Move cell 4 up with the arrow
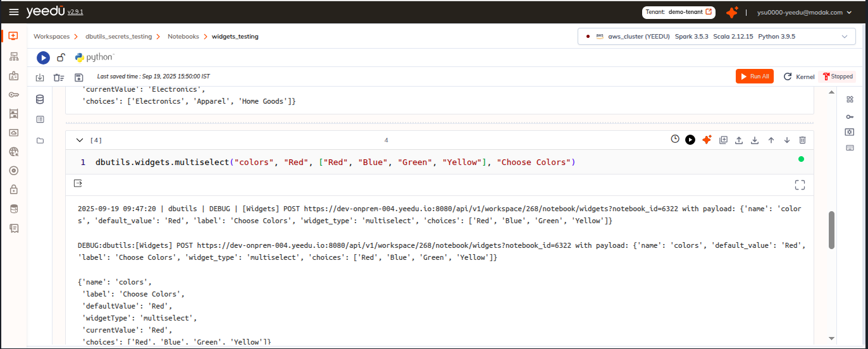 tap(771, 140)
